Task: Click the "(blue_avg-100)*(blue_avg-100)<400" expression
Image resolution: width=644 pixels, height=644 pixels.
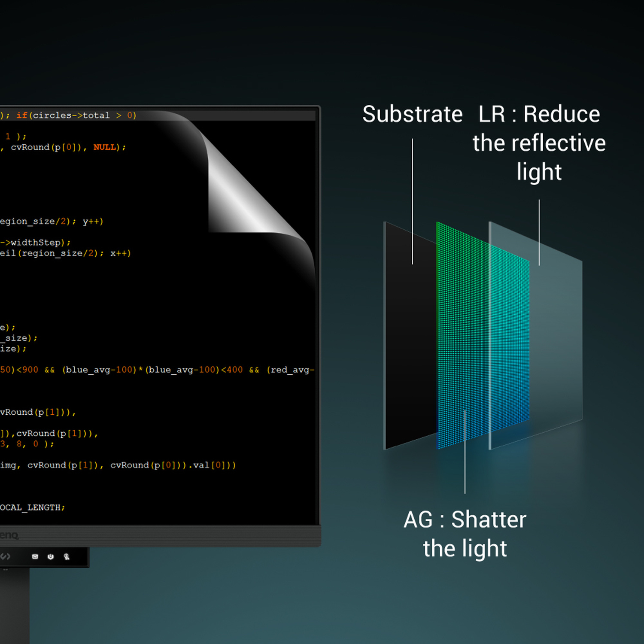Action: pos(152,370)
